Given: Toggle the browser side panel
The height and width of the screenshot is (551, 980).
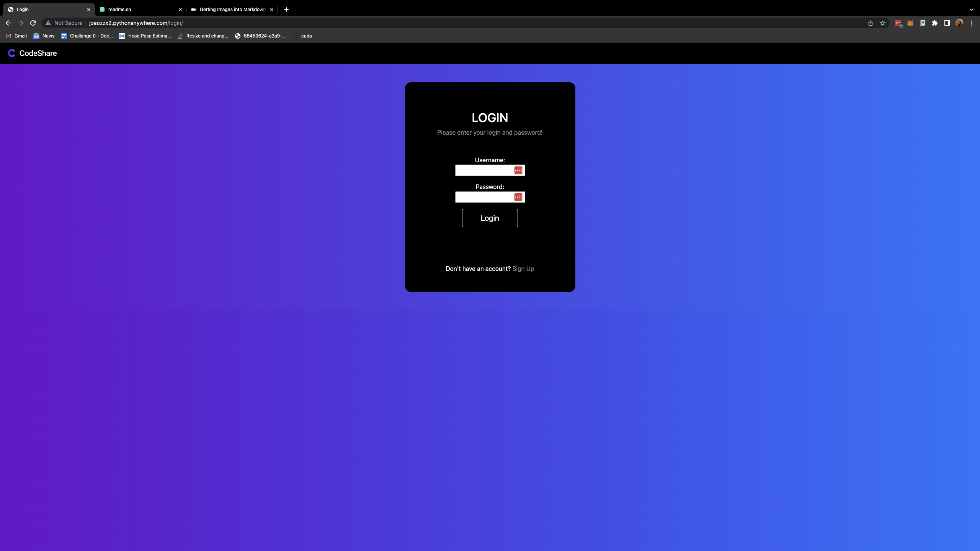Looking at the screenshot, I should pos(947,23).
